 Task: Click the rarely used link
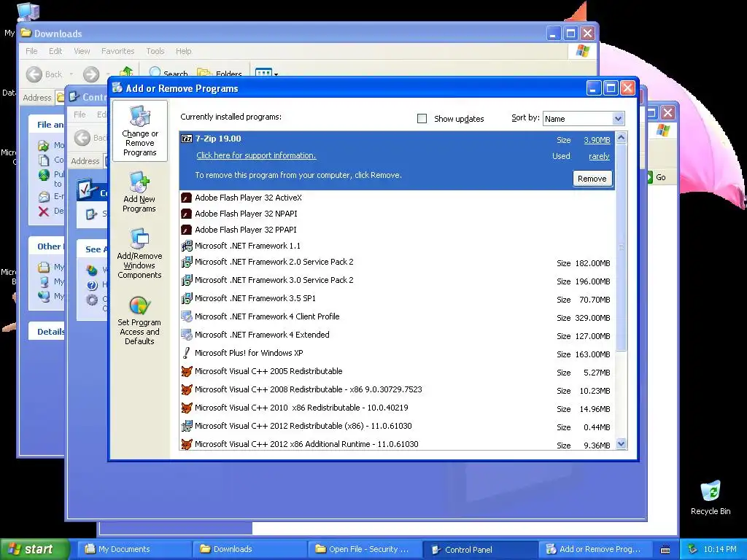(x=599, y=156)
